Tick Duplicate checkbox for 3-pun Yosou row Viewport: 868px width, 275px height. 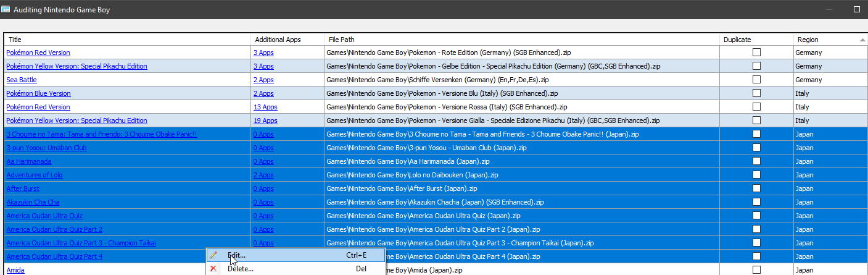pyautogui.click(x=756, y=148)
